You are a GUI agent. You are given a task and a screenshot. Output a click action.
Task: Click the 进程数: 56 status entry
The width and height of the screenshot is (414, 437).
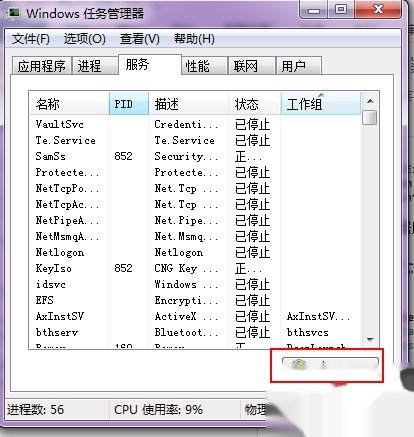click(35, 410)
